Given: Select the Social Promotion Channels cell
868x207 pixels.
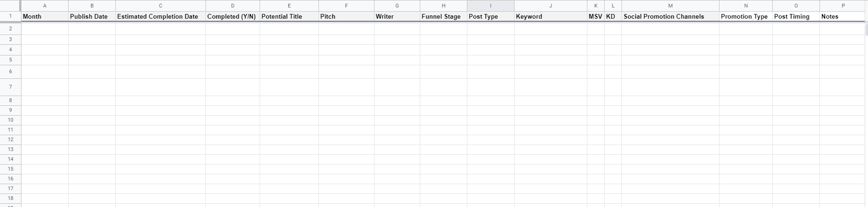Looking at the screenshot, I should [670, 16].
